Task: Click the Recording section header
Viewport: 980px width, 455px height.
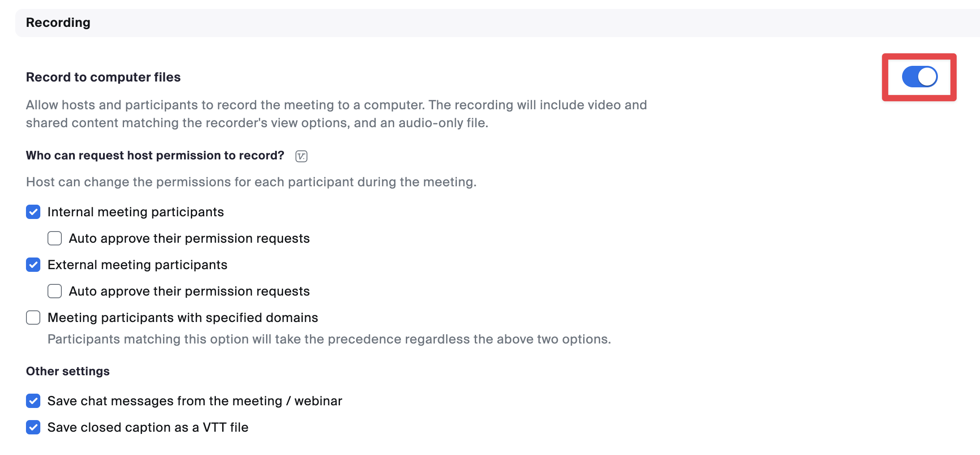Action: pyautogui.click(x=58, y=22)
